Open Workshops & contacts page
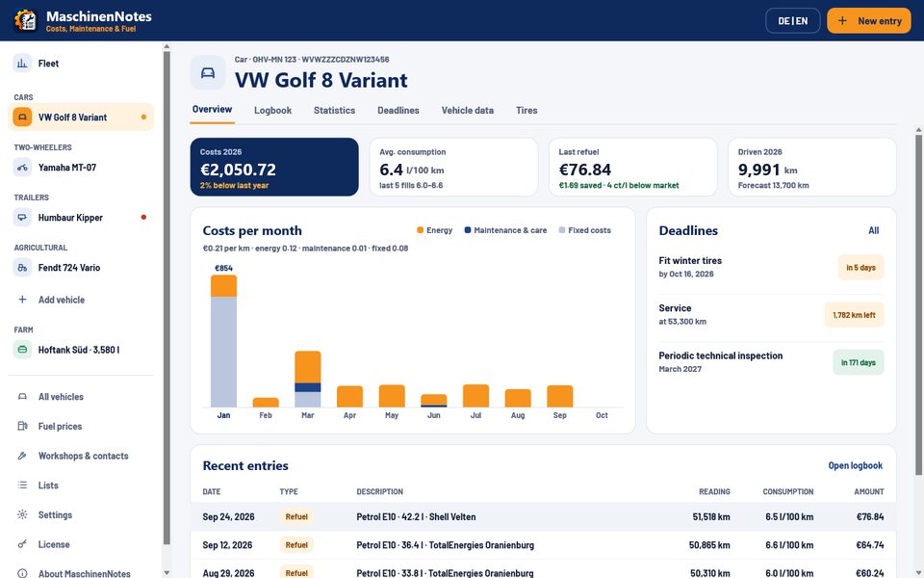The image size is (924, 578). [x=81, y=456]
